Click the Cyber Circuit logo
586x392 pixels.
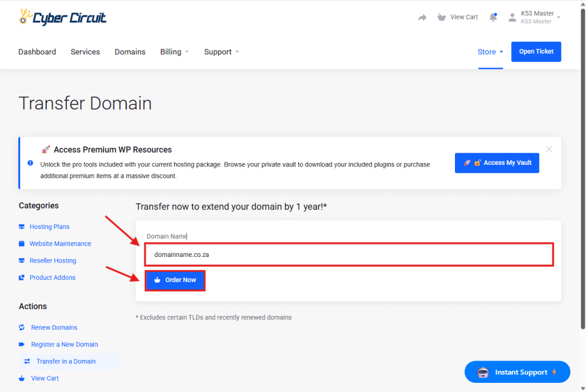click(x=62, y=17)
